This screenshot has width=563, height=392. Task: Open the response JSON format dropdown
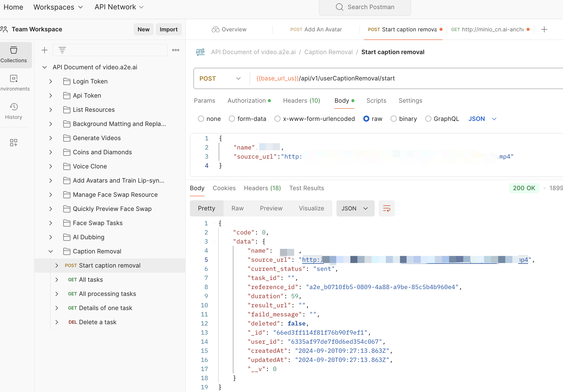pyautogui.click(x=355, y=208)
